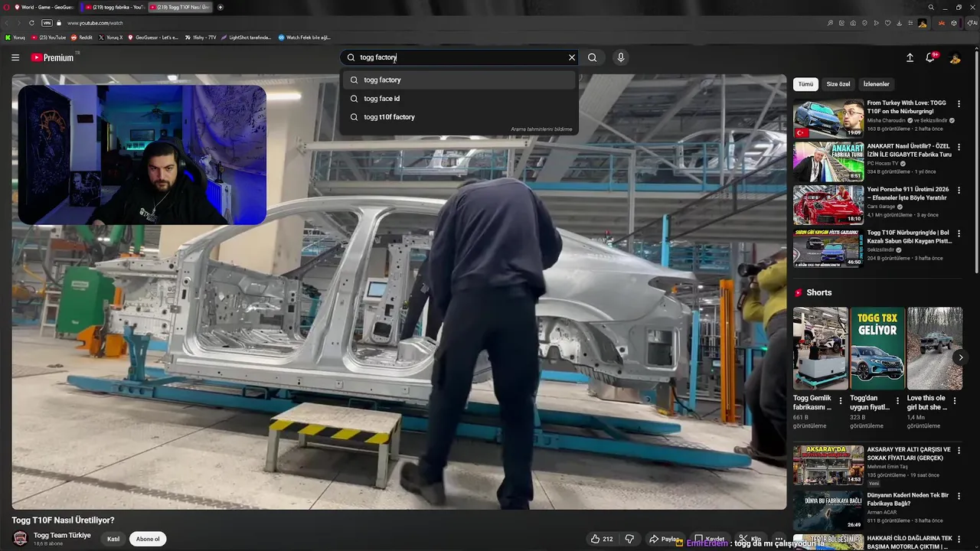
Task: Switch to togg fabrika YouTube tab
Action: 113,7
